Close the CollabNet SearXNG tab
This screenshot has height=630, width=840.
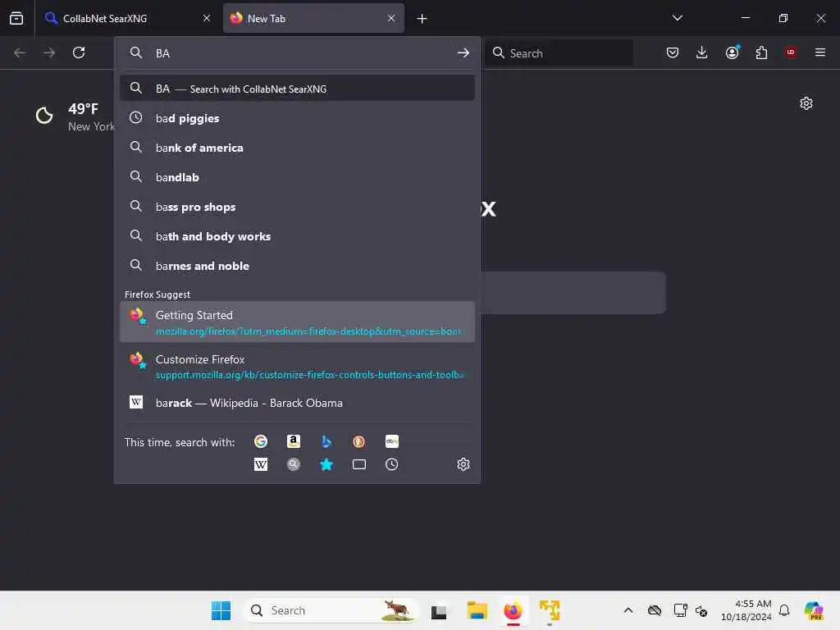click(x=207, y=18)
